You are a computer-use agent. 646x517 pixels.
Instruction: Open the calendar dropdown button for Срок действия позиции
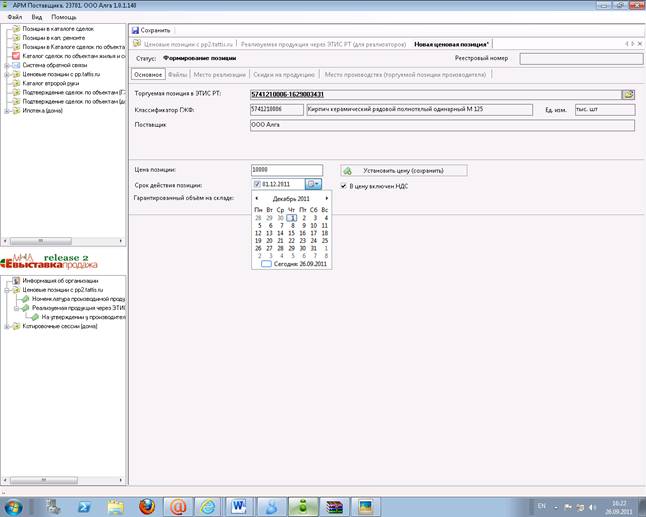[313, 184]
